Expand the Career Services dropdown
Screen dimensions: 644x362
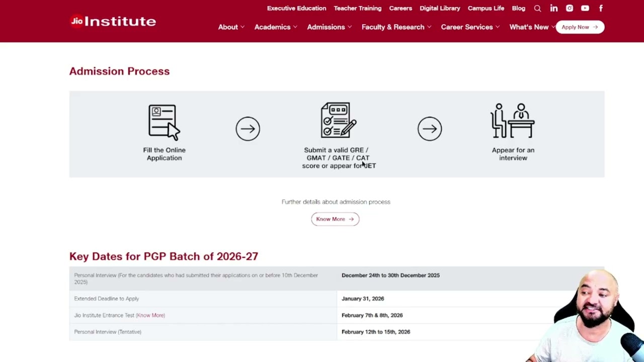pyautogui.click(x=470, y=27)
